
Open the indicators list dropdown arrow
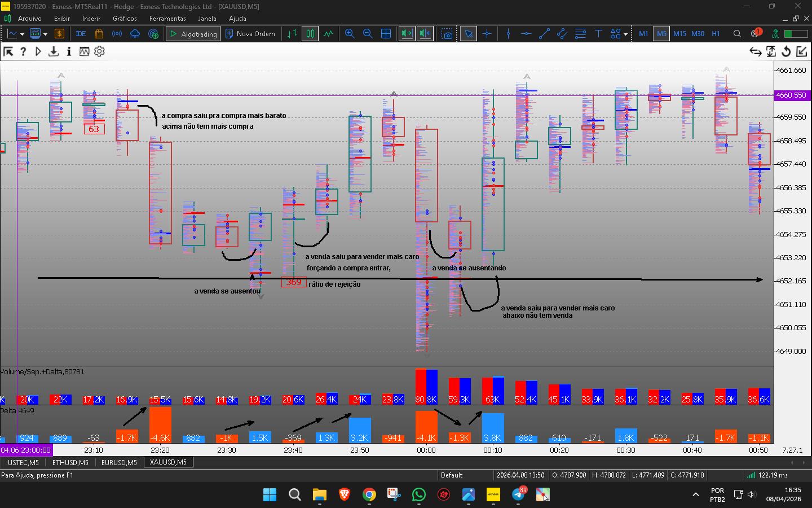45,34
